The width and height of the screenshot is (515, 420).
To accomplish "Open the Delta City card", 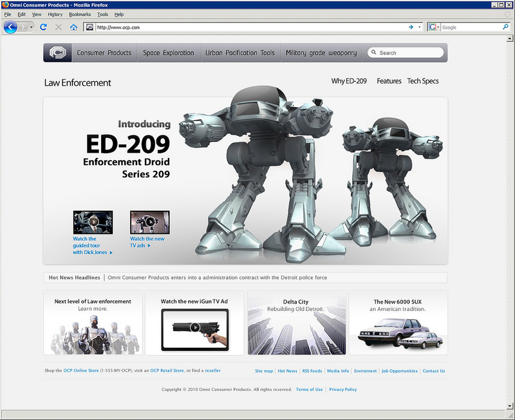I will coord(297,322).
